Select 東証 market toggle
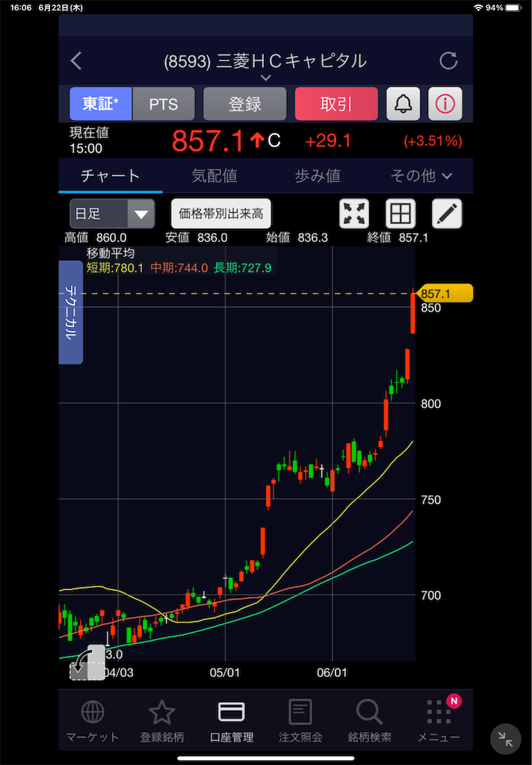Image resolution: width=532 pixels, height=765 pixels. click(101, 104)
